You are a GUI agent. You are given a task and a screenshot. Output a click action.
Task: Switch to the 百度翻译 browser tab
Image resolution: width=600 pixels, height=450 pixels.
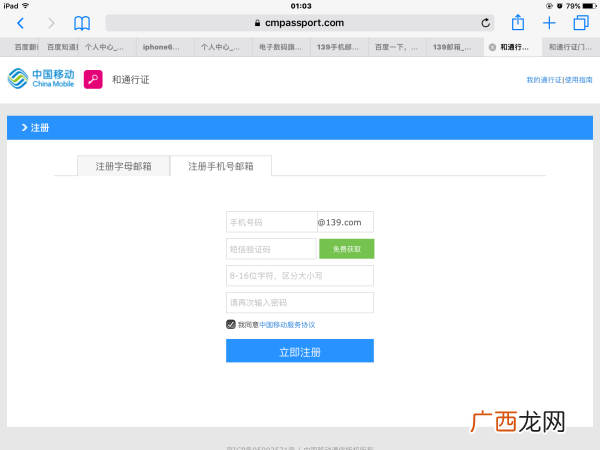[x=20, y=47]
